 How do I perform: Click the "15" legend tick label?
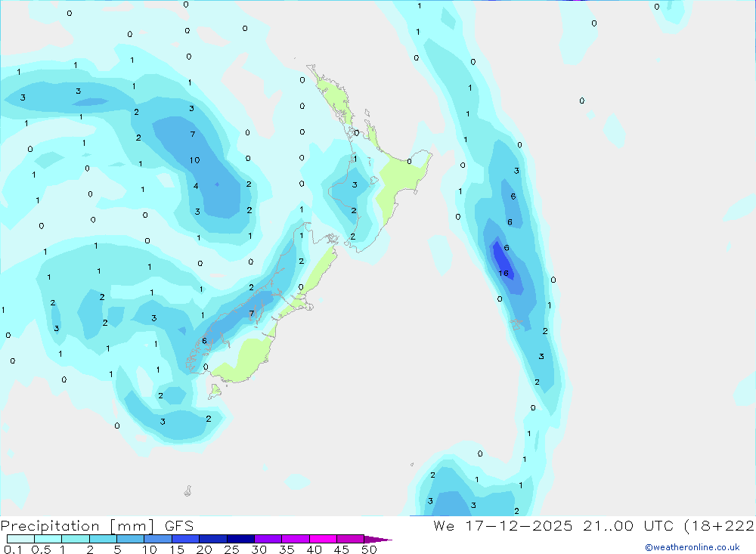pos(177,549)
